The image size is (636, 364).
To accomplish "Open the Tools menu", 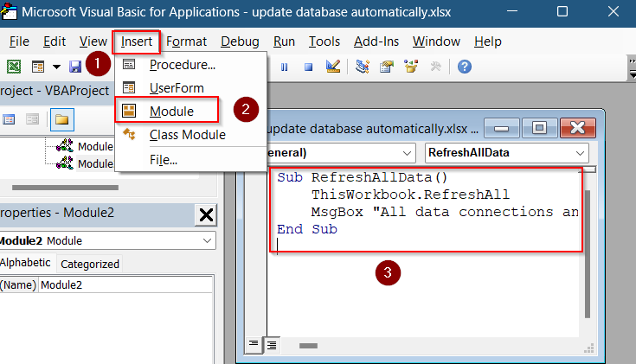I will pos(324,42).
